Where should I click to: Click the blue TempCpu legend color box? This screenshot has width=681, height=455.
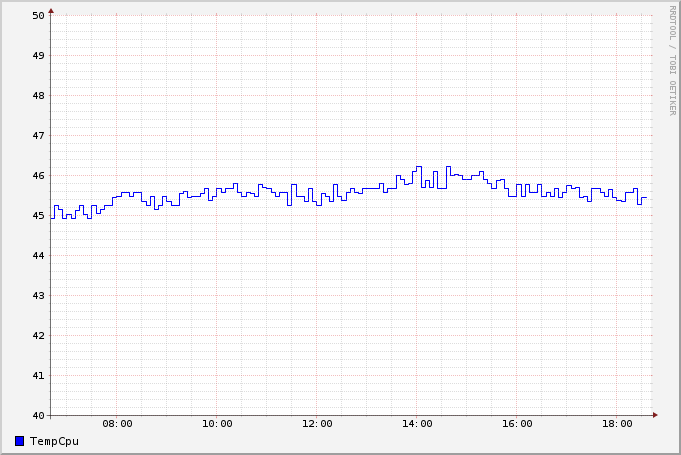[x=20, y=441]
